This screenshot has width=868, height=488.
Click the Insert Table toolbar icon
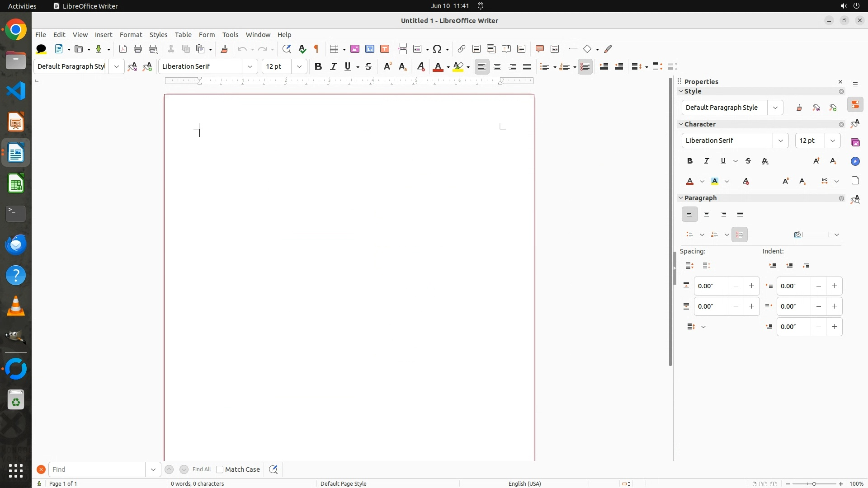[x=335, y=49]
